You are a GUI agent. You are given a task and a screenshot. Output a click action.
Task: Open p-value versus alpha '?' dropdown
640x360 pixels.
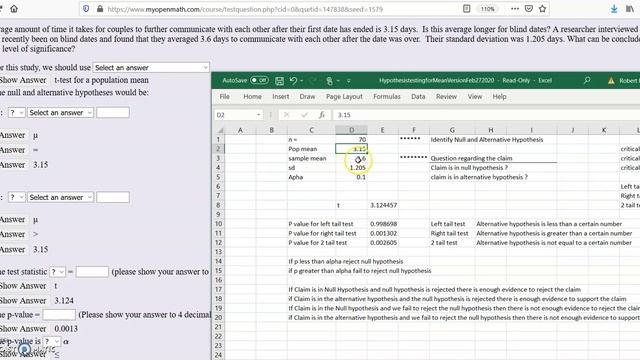point(52,341)
